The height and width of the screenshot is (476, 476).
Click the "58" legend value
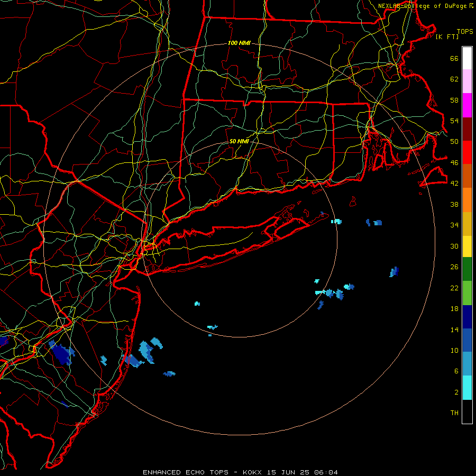(x=454, y=100)
